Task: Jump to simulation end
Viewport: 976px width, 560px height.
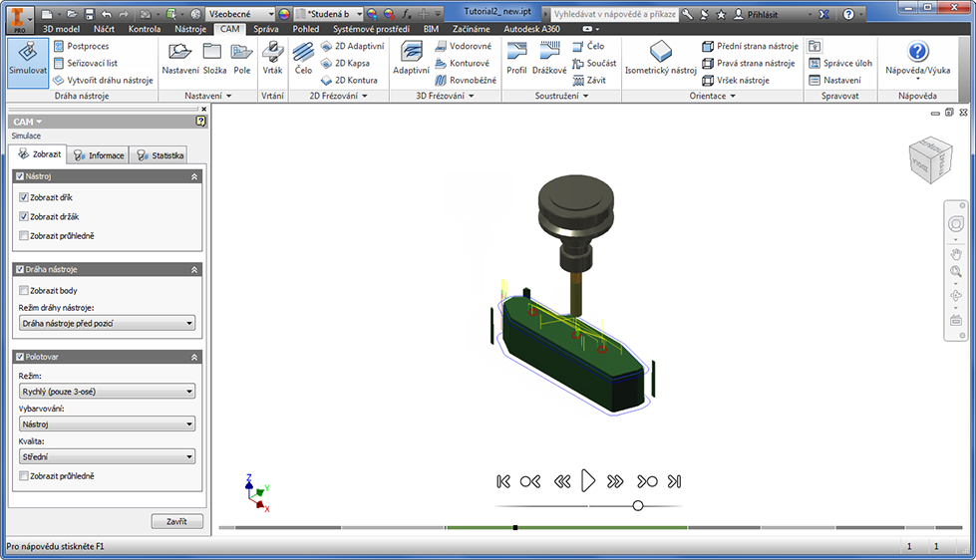Action: pos(674,481)
